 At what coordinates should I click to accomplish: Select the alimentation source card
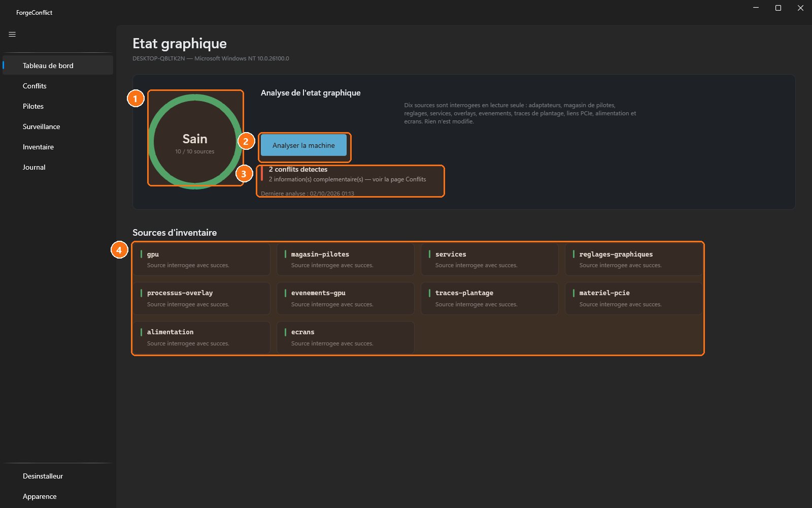201,337
